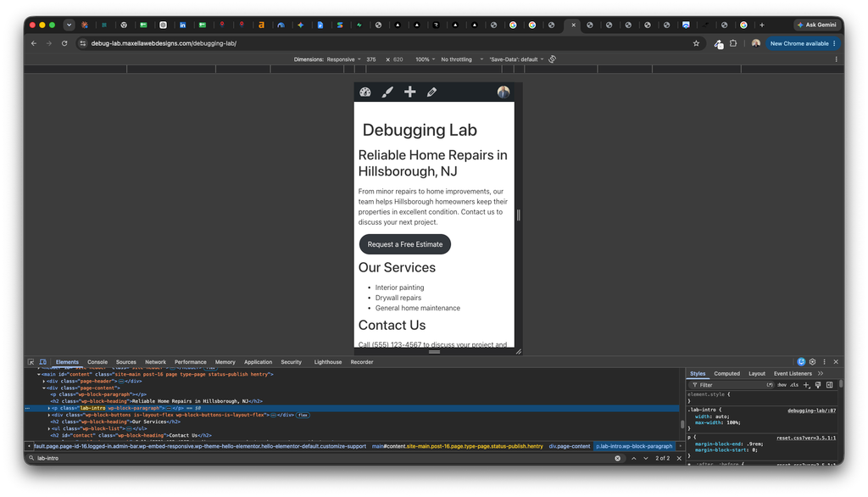Viewport: 868px width, 497px height.
Task: Click the Chrome address bar URL
Action: click(x=164, y=43)
